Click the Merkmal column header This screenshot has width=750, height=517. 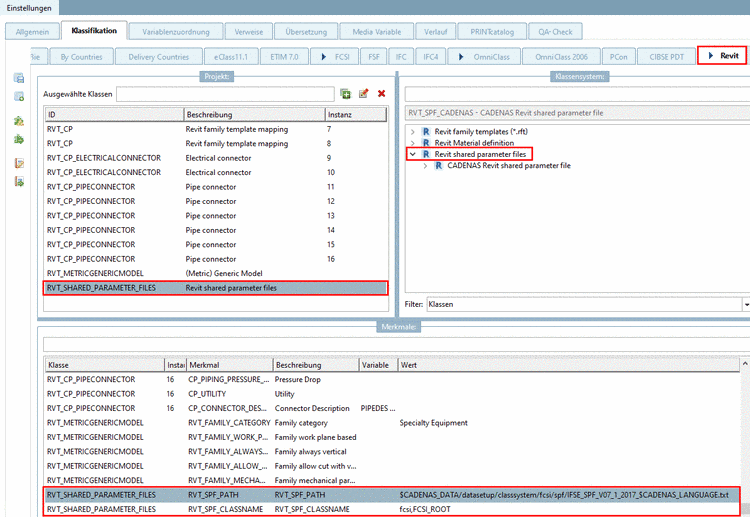tap(230, 365)
